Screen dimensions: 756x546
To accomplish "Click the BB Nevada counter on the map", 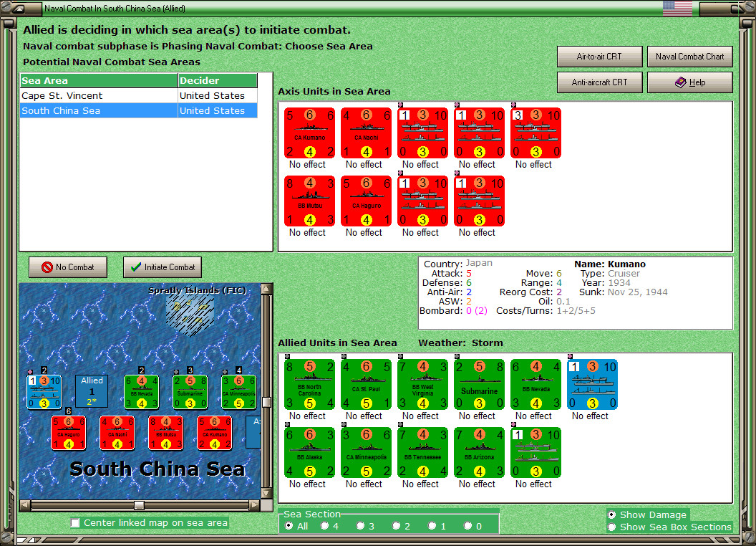I will point(141,392).
